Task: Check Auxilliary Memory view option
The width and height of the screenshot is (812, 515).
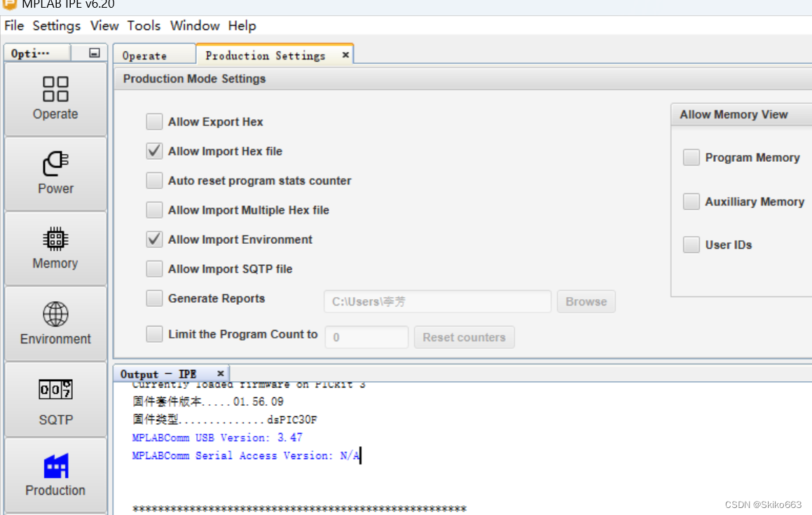Action: [x=691, y=202]
